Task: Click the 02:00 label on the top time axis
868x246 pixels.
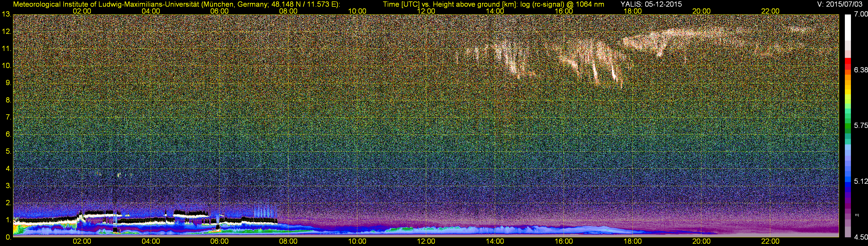Action: coord(82,11)
